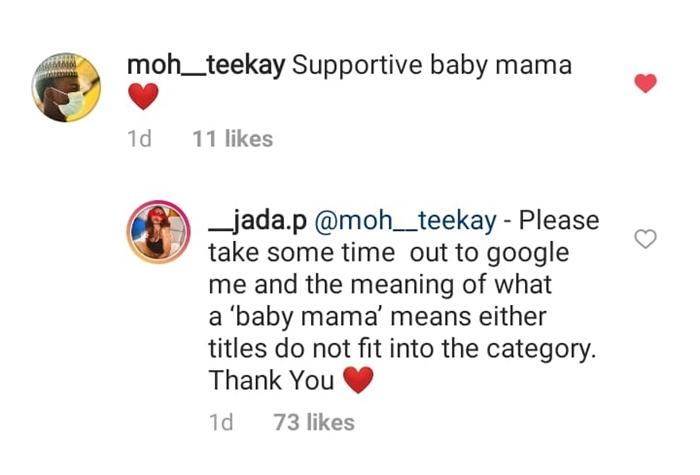Tap the _jada.p username
The height and width of the screenshot is (475, 700).
258,220
